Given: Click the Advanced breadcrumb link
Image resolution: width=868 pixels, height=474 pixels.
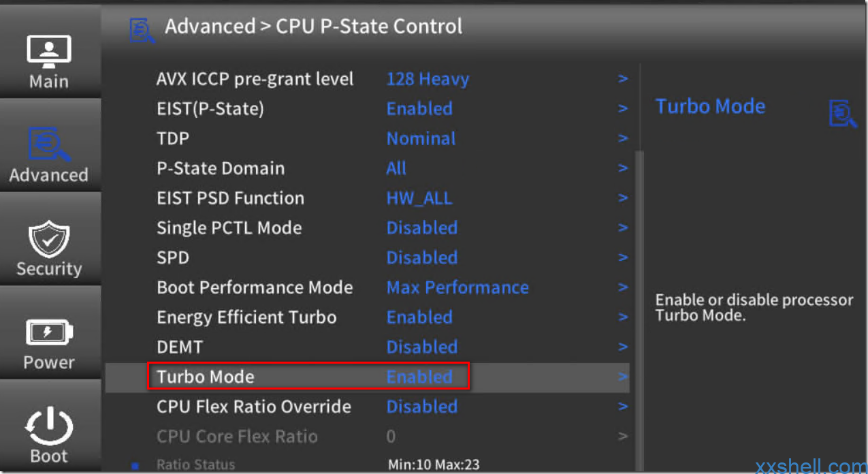Looking at the screenshot, I should 210,27.
